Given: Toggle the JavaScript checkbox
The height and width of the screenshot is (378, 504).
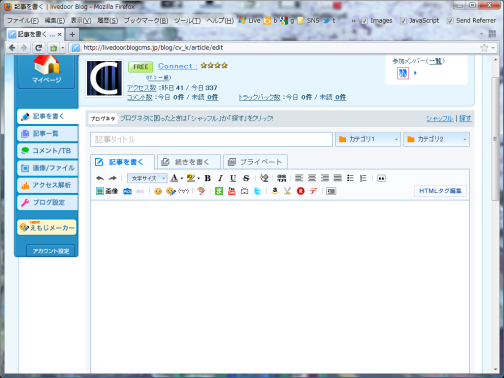Looking at the screenshot, I should point(403,21).
